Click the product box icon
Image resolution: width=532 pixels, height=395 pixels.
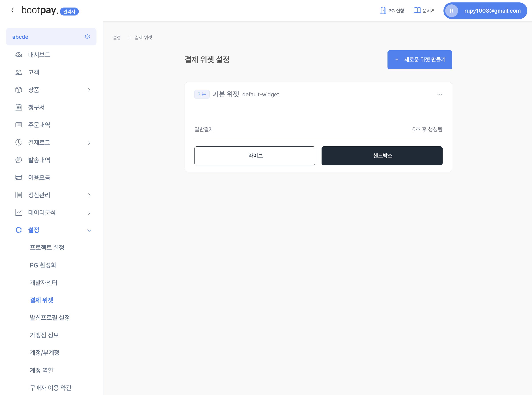pyautogui.click(x=19, y=90)
